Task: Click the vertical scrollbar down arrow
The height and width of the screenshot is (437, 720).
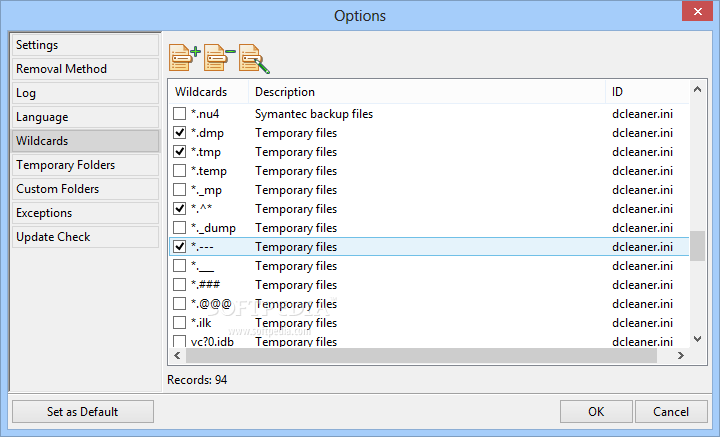Action: tap(698, 339)
